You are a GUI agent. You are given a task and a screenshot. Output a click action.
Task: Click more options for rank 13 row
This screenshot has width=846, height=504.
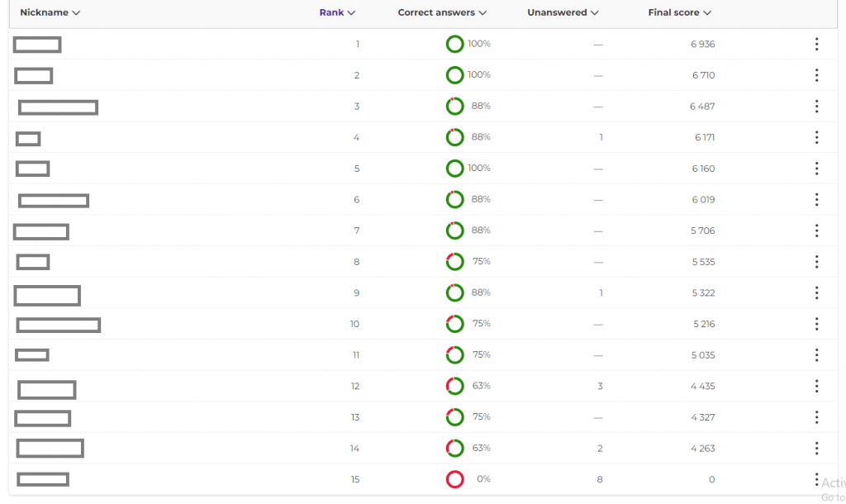pos(816,417)
